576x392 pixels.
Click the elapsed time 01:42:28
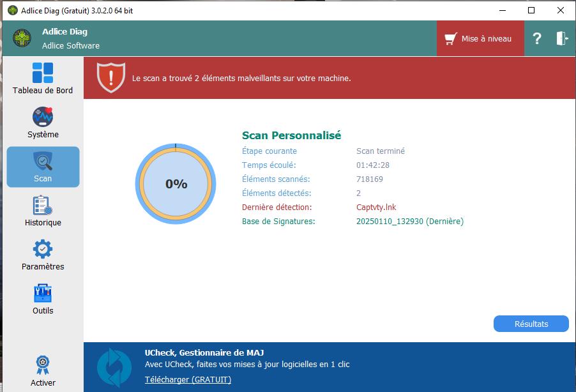coord(372,165)
